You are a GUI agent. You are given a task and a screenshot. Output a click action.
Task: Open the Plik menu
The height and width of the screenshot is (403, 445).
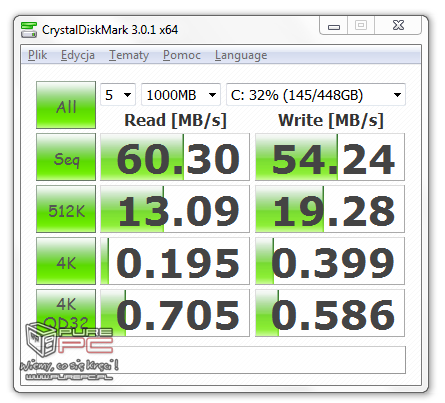click(37, 55)
